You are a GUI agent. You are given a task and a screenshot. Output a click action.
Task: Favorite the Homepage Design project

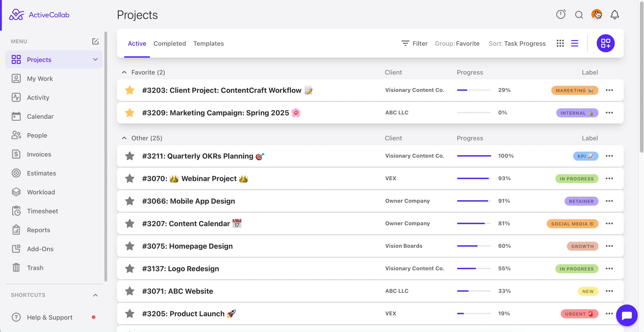[130, 246]
